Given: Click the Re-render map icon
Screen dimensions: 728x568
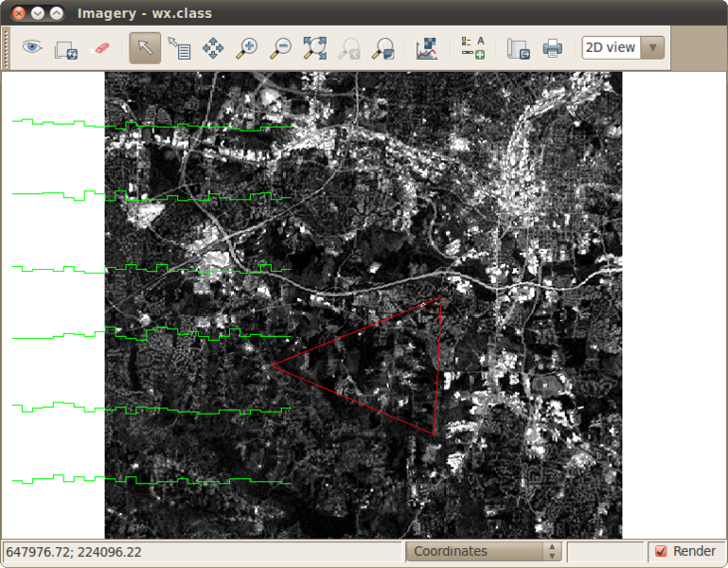Looking at the screenshot, I should tap(65, 48).
